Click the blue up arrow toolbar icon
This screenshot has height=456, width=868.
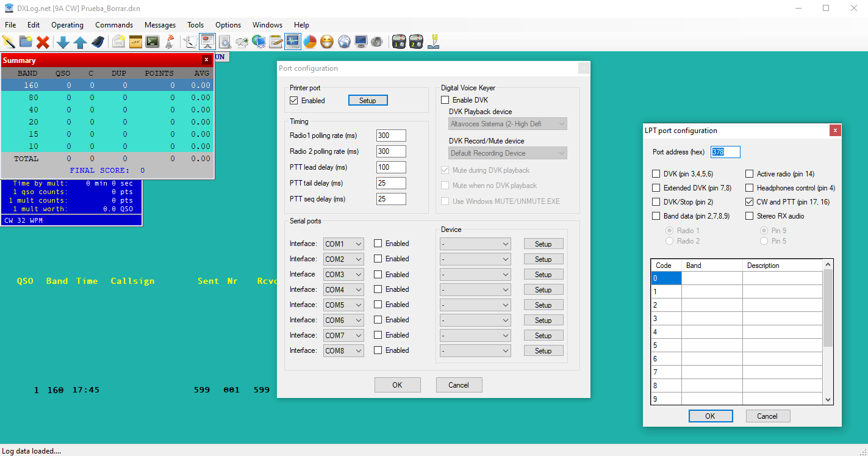80,42
